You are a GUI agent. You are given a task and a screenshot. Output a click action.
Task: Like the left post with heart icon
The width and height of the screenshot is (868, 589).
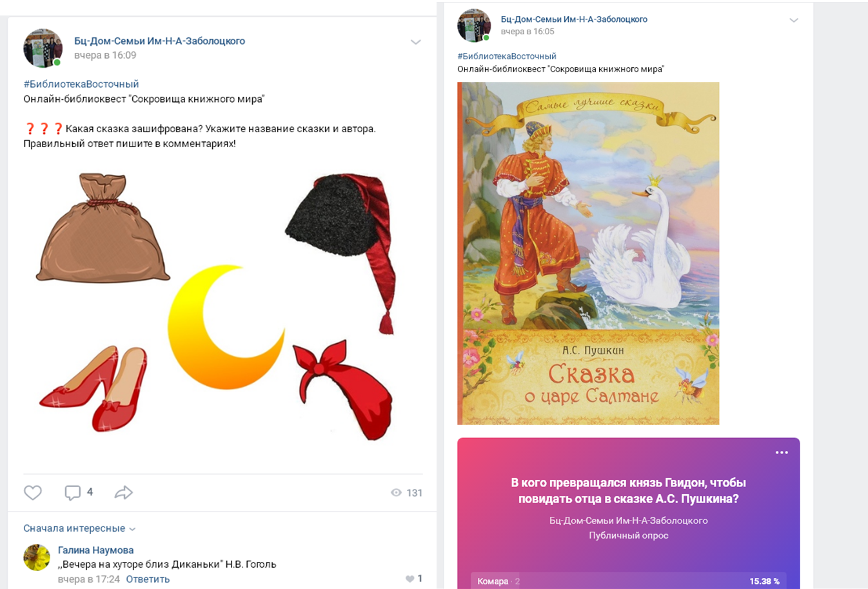point(33,493)
